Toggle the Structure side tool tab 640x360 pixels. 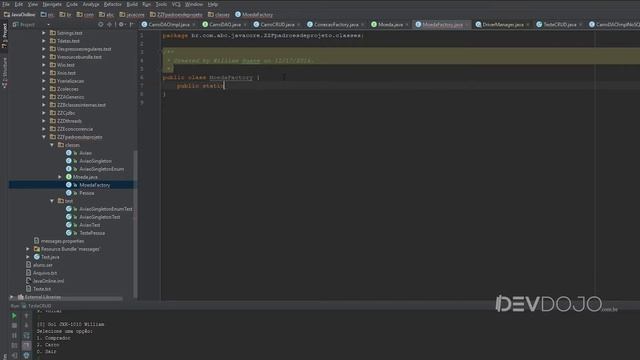coord(4,73)
